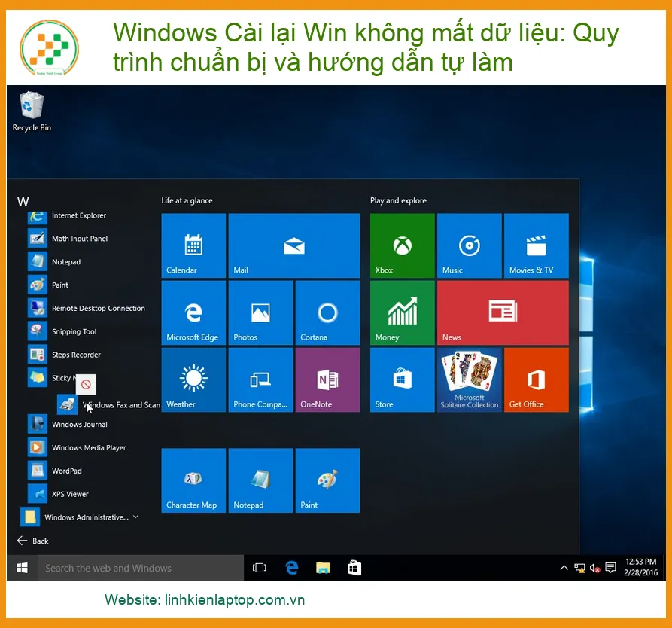672x628 pixels.
Task: Show hidden system tray icons
Action: (x=564, y=568)
